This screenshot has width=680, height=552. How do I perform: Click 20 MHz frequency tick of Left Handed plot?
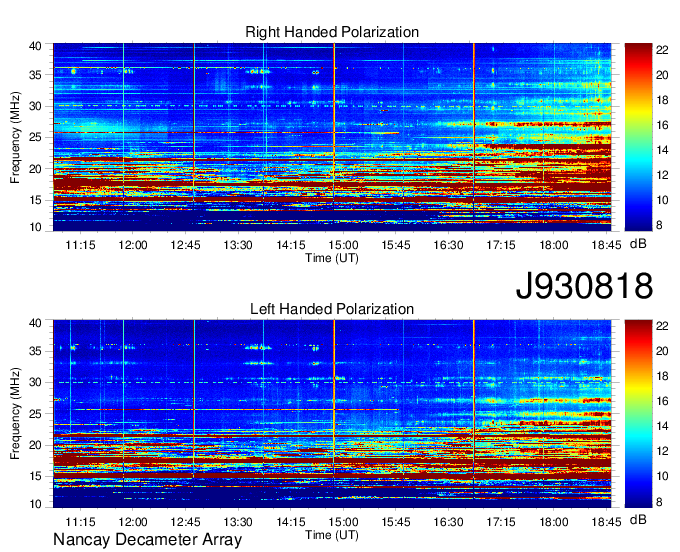36,445
